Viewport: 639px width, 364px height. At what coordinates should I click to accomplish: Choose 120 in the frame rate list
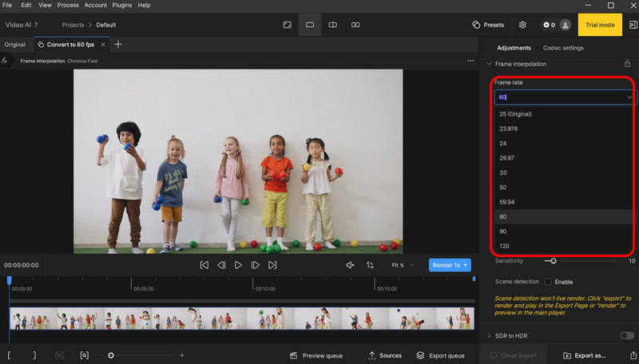point(504,246)
